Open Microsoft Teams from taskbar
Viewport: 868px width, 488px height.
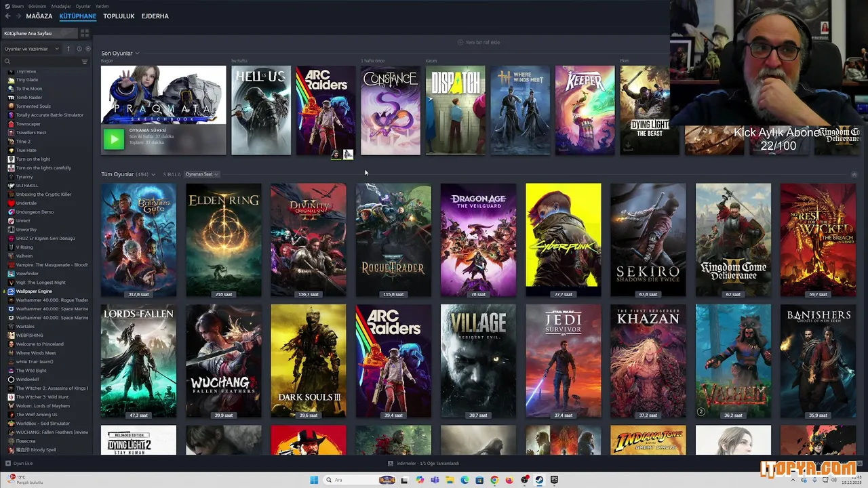pyautogui.click(x=435, y=480)
